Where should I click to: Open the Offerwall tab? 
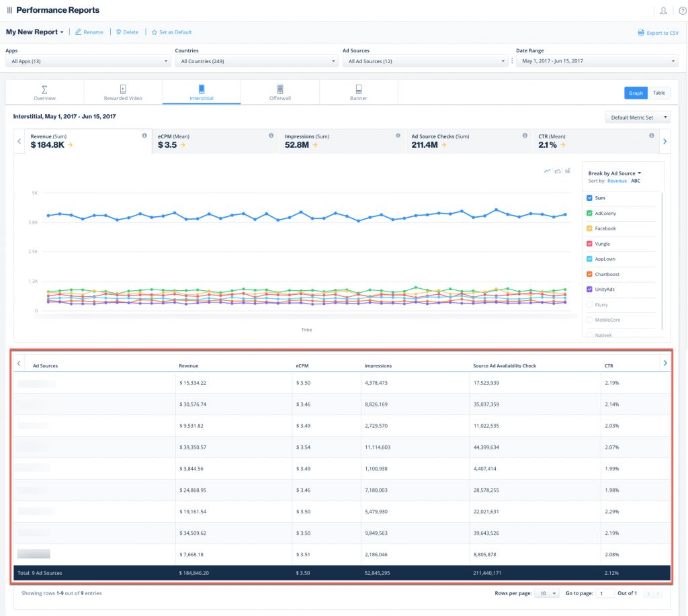click(279, 92)
